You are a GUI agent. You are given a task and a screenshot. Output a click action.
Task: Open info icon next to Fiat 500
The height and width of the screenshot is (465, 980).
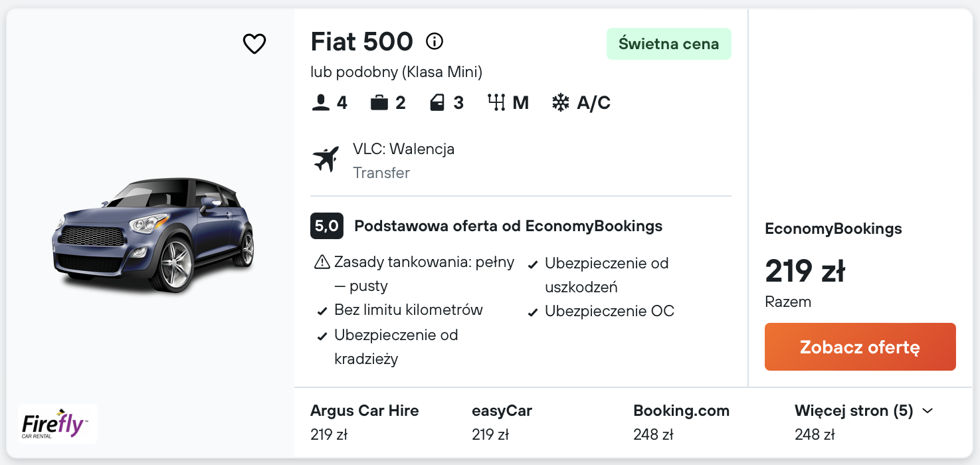pos(435,42)
